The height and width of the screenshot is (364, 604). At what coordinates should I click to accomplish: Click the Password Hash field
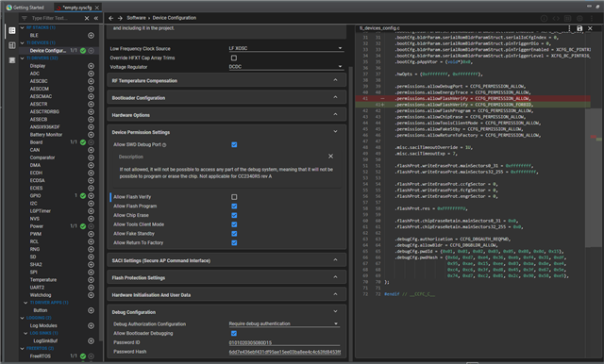click(284, 352)
